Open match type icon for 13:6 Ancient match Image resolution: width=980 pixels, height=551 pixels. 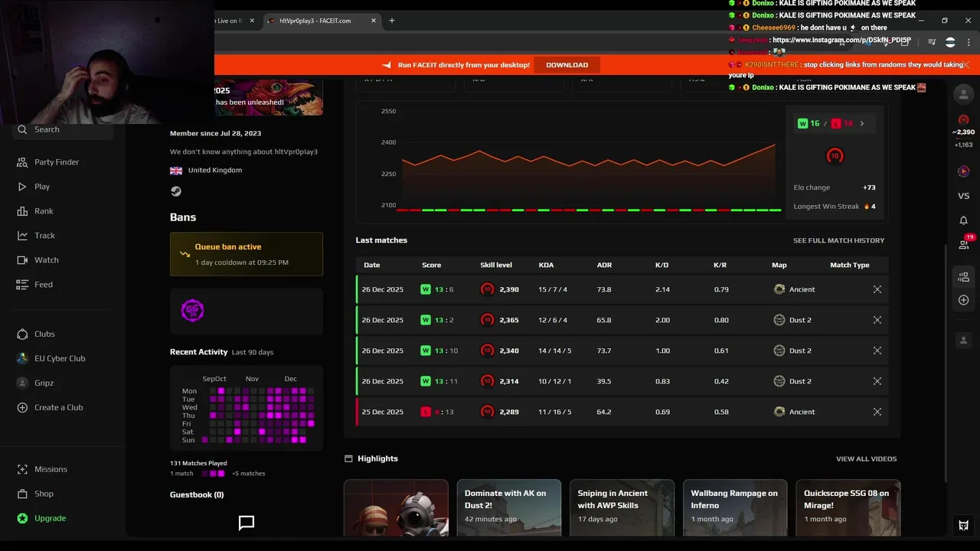877,289
